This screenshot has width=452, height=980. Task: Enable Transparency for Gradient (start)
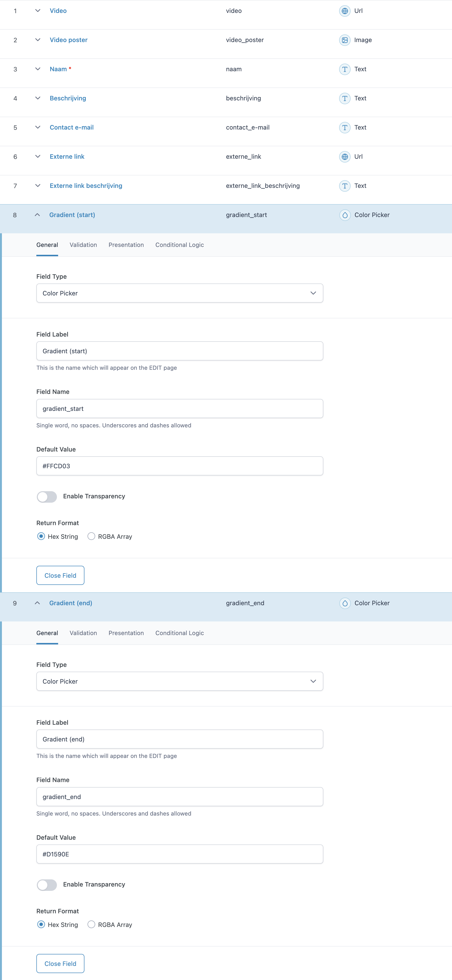(x=46, y=496)
